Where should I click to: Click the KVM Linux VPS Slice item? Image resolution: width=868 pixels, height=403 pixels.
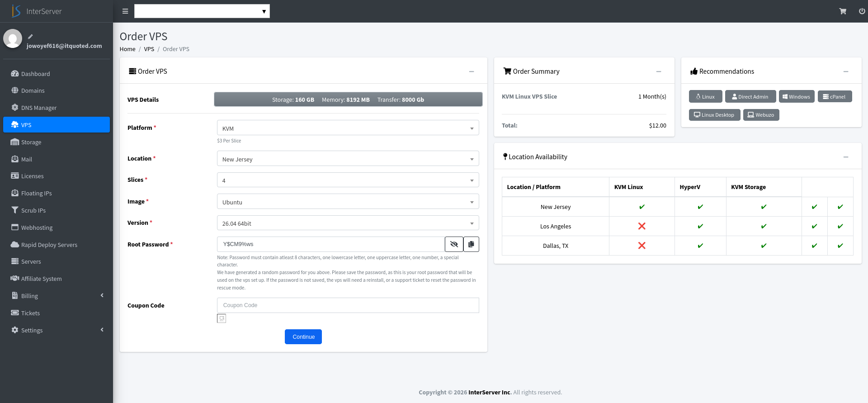(529, 97)
